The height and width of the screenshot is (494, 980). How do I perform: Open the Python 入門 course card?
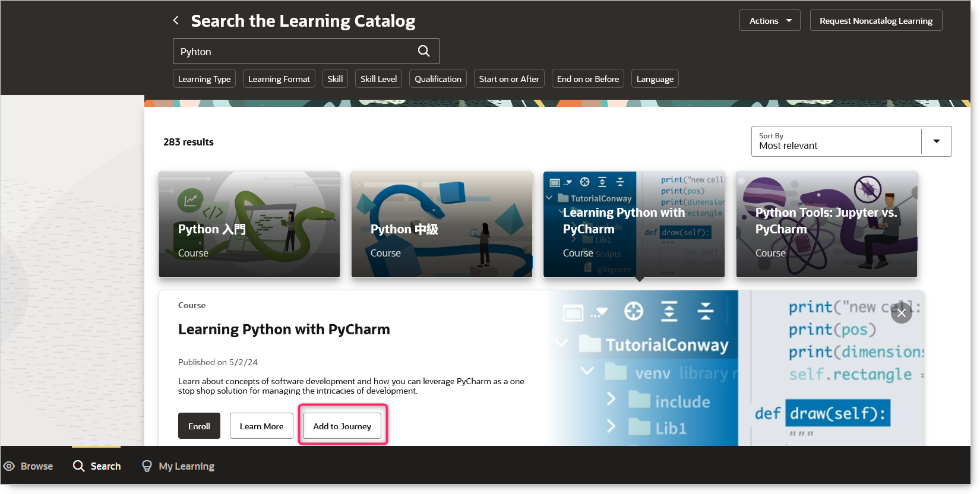pos(249,224)
